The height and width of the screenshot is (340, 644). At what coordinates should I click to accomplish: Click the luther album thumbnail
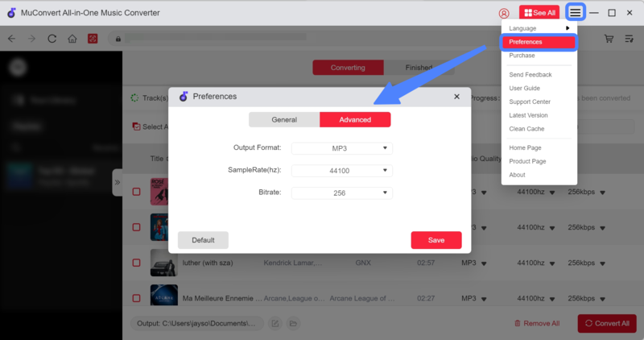(163, 263)
